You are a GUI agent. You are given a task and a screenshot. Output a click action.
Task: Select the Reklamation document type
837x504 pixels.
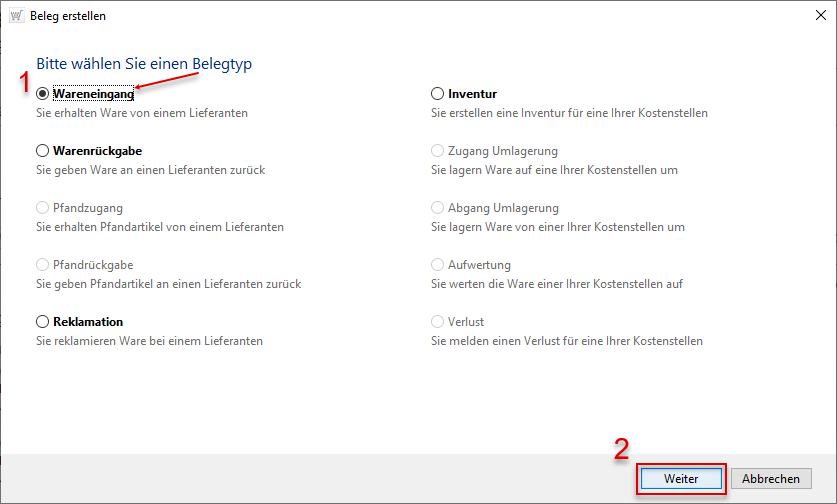(x=42, y=322)
